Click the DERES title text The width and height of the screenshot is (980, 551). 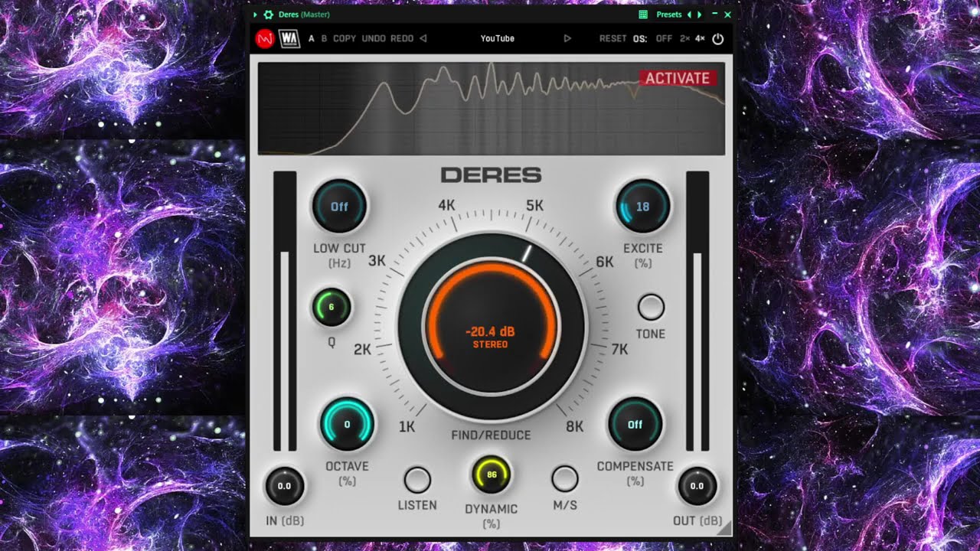coord(491,175)
